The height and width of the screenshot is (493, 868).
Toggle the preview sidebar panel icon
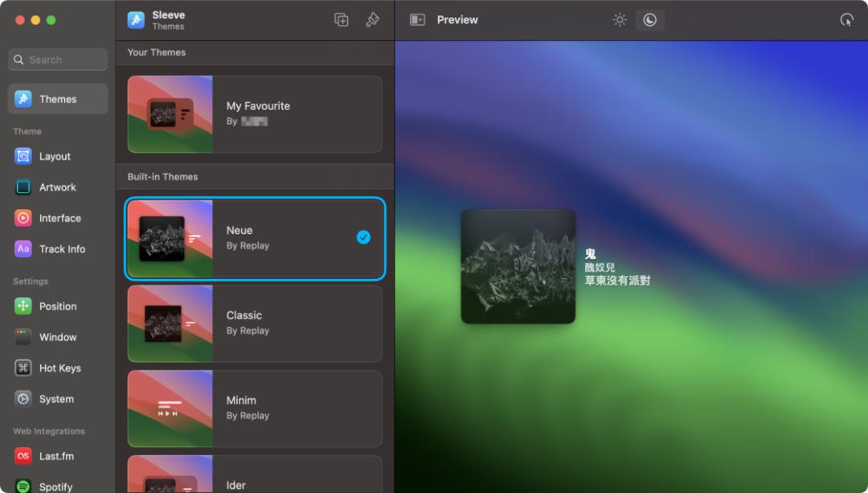point(417,19)
